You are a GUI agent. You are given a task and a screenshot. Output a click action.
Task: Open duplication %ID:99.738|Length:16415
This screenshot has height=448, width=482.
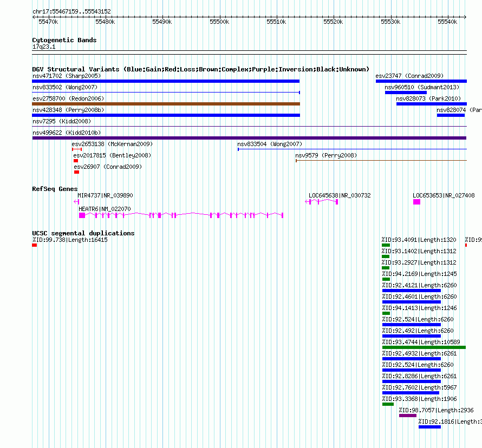(35, 245)
